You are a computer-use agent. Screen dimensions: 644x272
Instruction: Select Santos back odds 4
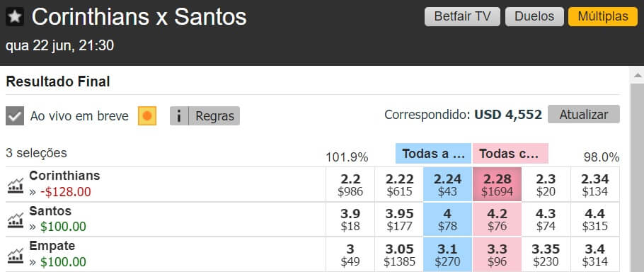click(x=448, y=220)
